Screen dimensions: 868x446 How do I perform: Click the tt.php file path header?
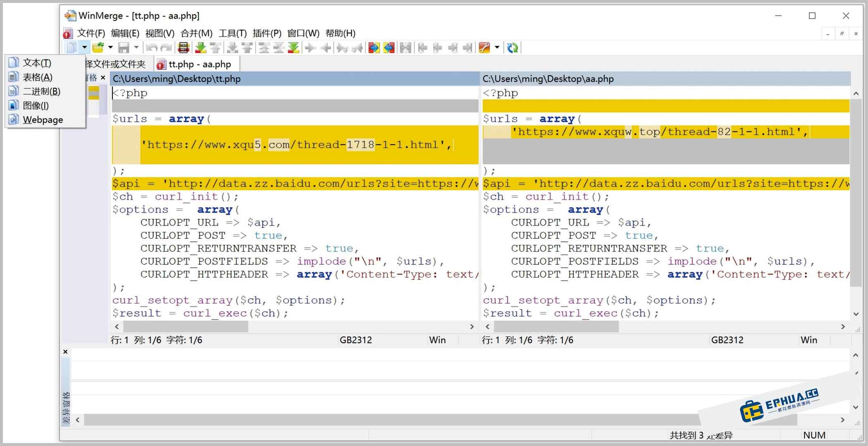295,78
